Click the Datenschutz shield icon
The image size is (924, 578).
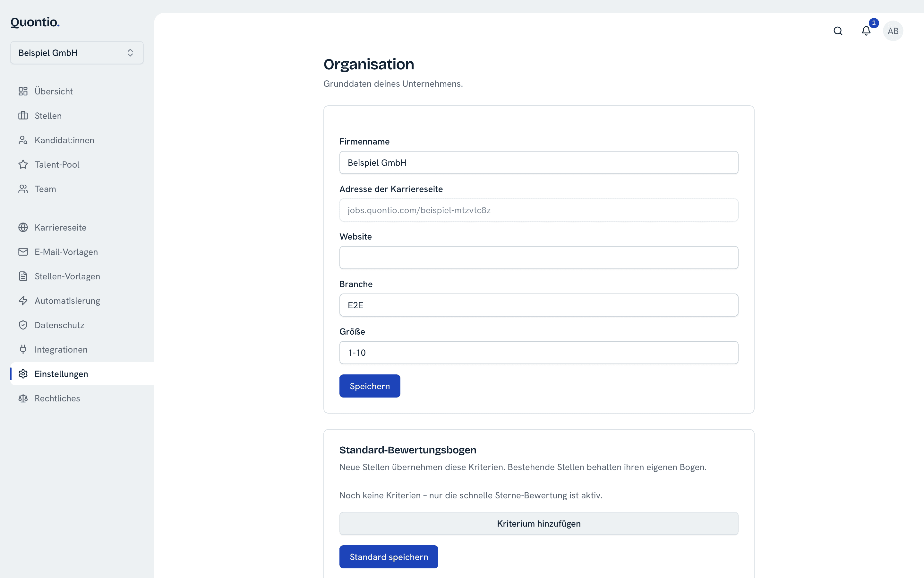coord(23,325)
